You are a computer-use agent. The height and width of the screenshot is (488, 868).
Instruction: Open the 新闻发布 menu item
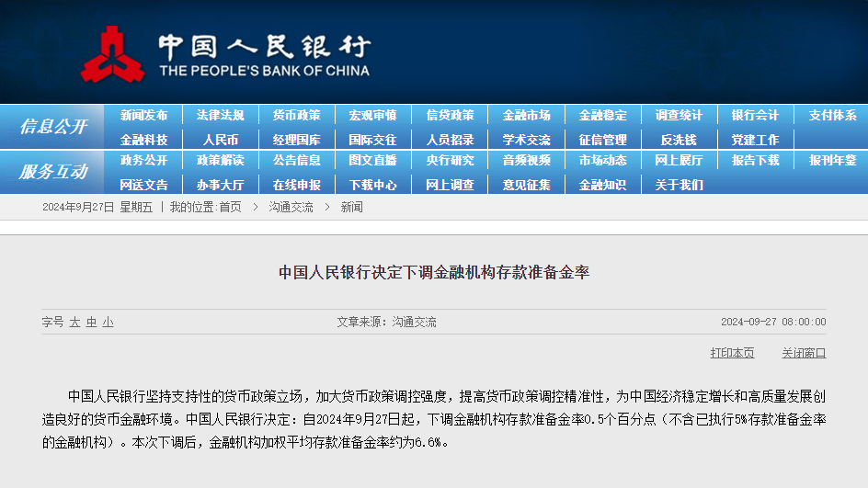(143, 115)
